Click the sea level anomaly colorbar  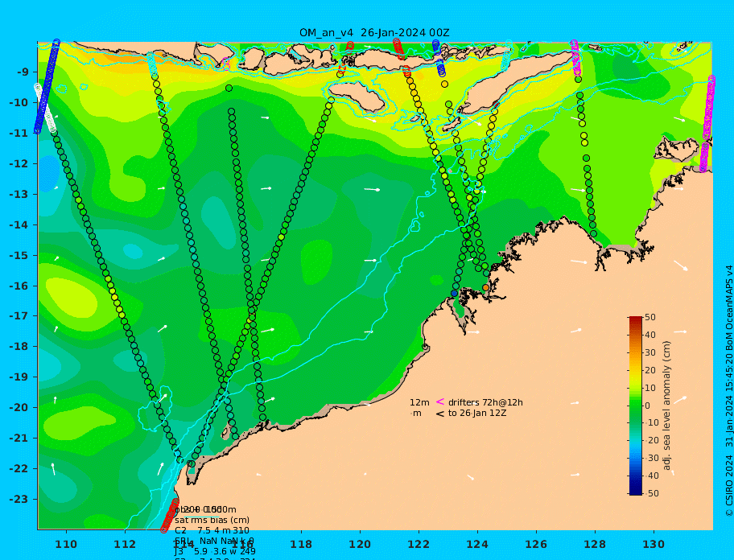(635, 406)
